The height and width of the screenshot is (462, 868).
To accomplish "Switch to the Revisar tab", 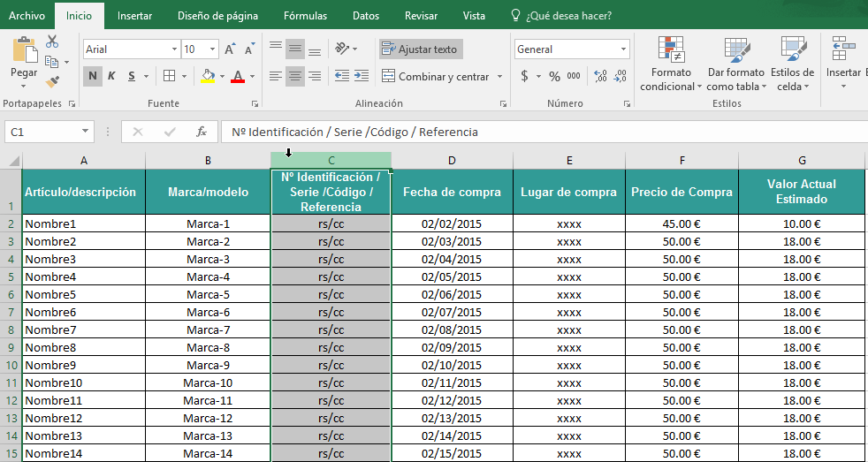I will point(421,16).
